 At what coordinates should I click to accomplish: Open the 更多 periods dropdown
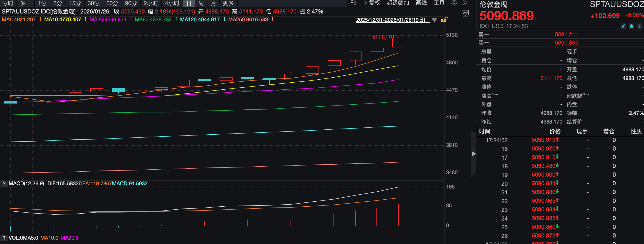pyautogui.click(x=228, y=3)
